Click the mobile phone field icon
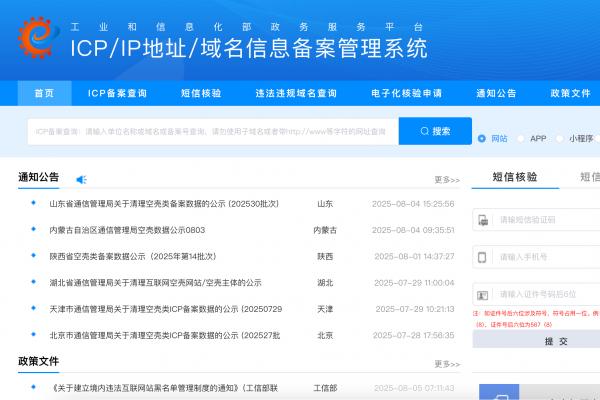Screen dimensions: 600x400 tap(482, 257)
